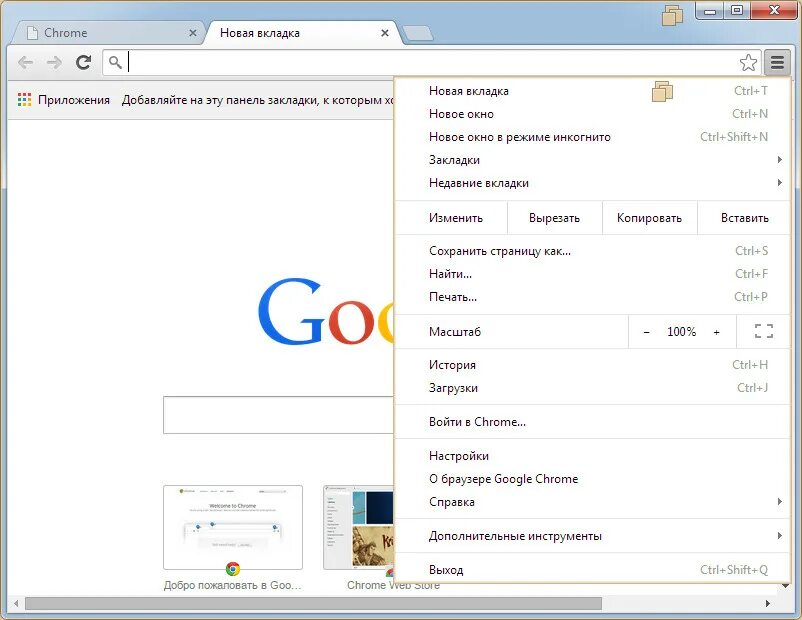
Task: Click the Копировать button
Action: coord(650,218)
